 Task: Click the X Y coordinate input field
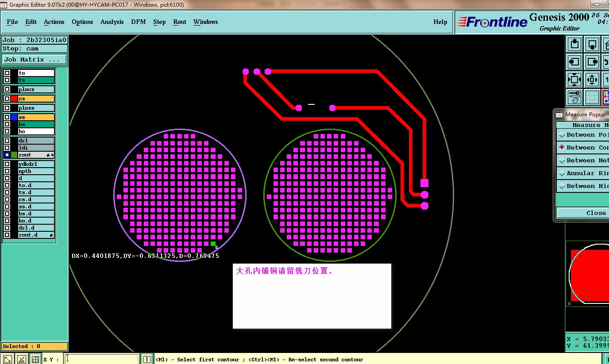tap(102, 359)
